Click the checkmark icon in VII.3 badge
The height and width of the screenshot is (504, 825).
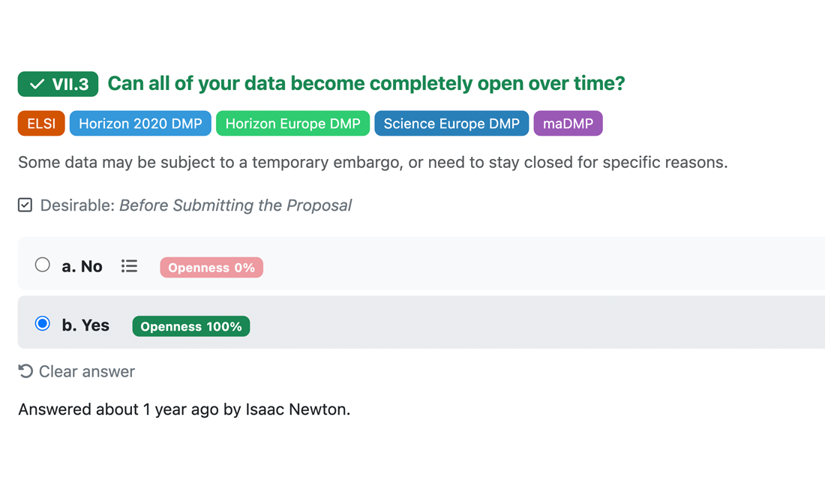click(37, 84)
